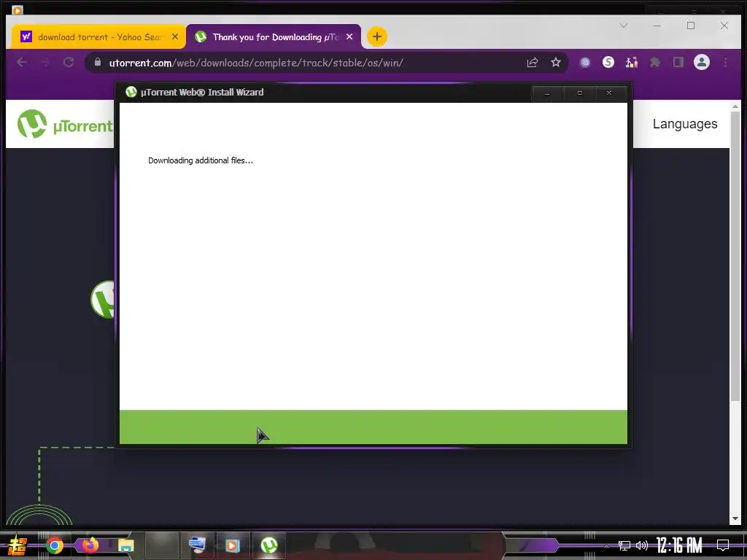747x560 pixels.
Task: Open File Explorer from taskbar
Action: [x=125, y=545]
